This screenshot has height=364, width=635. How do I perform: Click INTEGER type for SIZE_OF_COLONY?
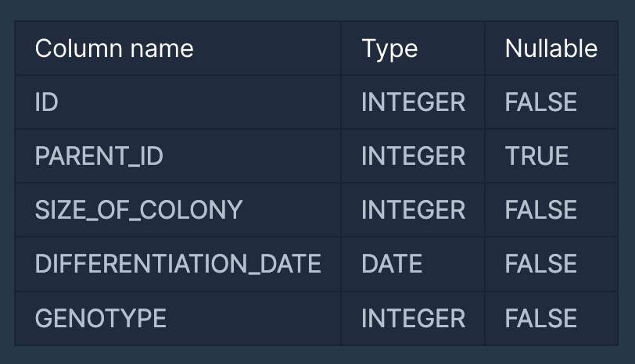pos(413,210)
